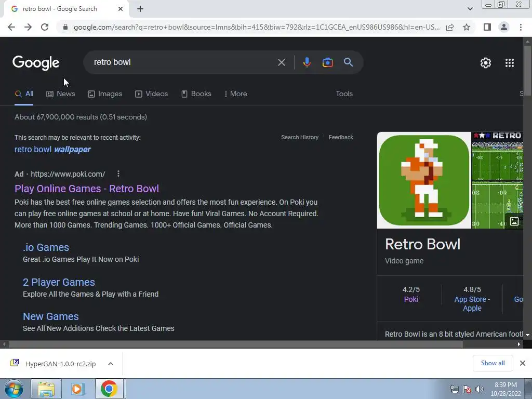Submit search with magnifier icon

tap(348, 62)
